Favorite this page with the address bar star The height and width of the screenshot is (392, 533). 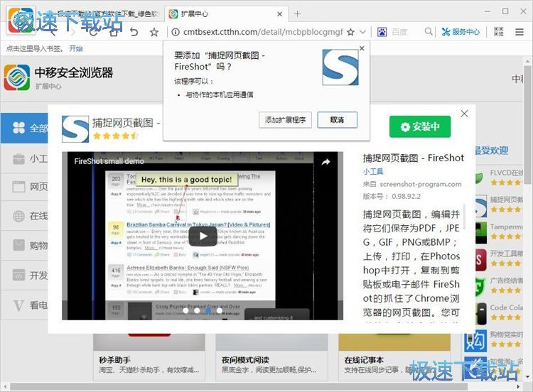[x=351, y=32]
